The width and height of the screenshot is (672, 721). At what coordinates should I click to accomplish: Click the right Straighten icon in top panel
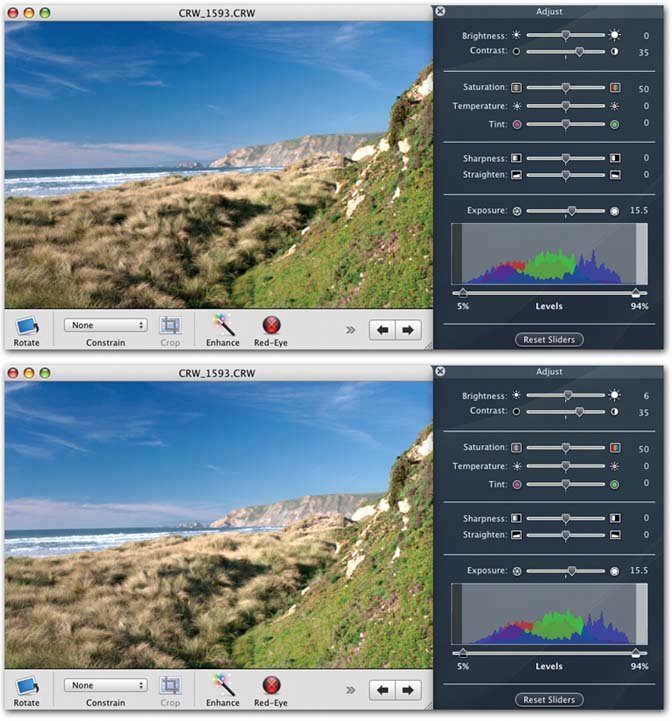coord(615,175)
